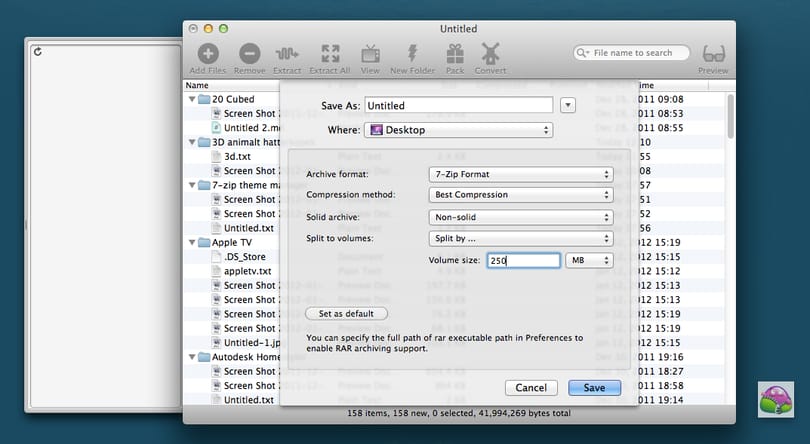Click the search magnifier icon
This screenshot has width=810, height=444.
point(582,53)
